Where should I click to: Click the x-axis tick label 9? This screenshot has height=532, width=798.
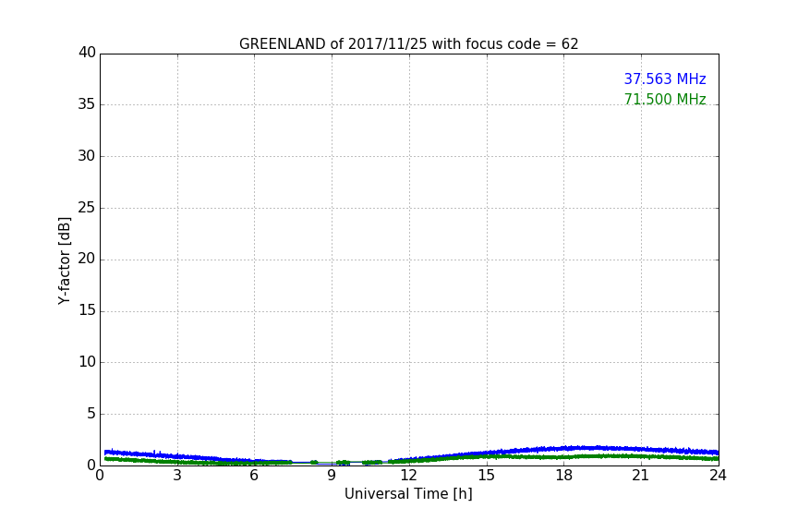click(332, 476)
